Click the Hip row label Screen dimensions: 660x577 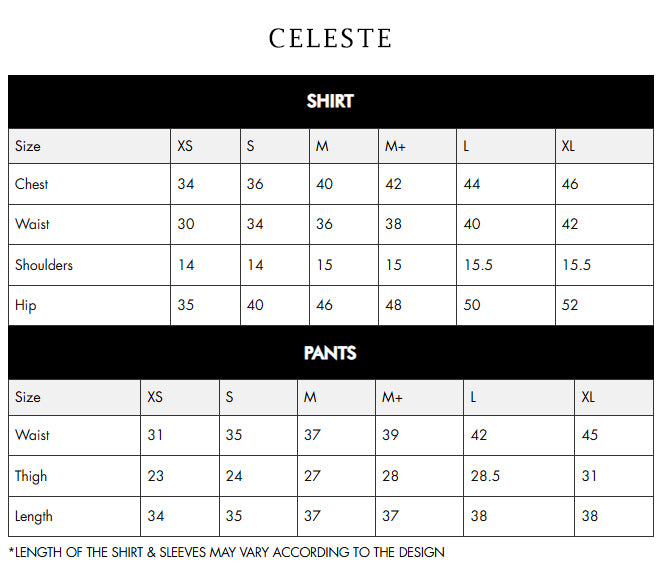click(x=26, y=305)
